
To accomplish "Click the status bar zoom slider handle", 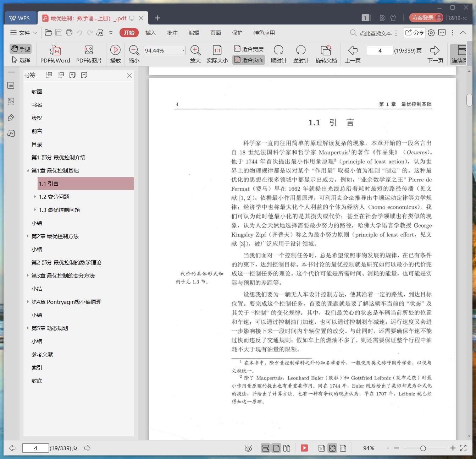I will coord(423,448).
